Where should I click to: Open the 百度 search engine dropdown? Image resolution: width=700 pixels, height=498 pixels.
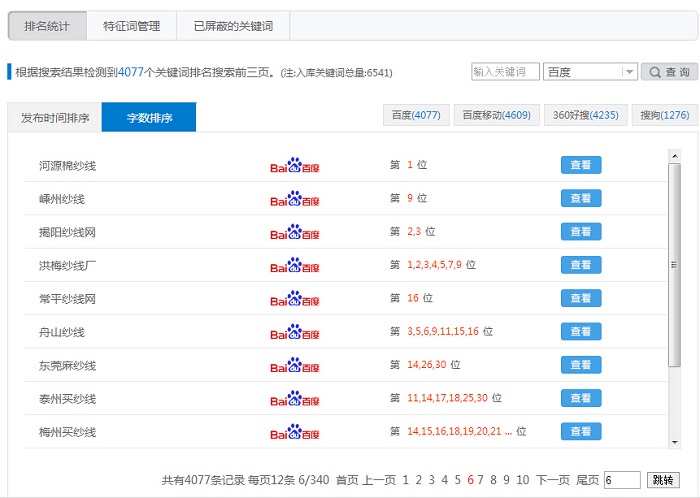[x=590, y=72]
